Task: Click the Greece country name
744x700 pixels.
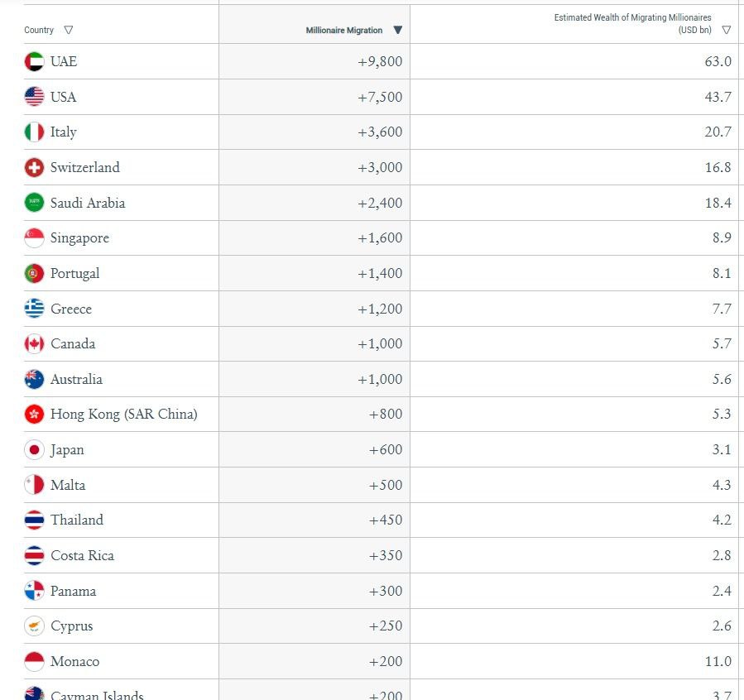Action: (71, 309)
